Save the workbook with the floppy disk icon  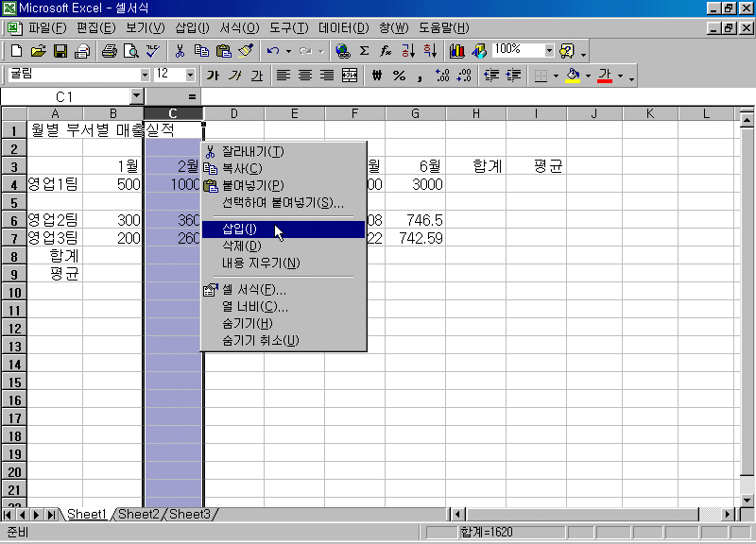[60, 51]
